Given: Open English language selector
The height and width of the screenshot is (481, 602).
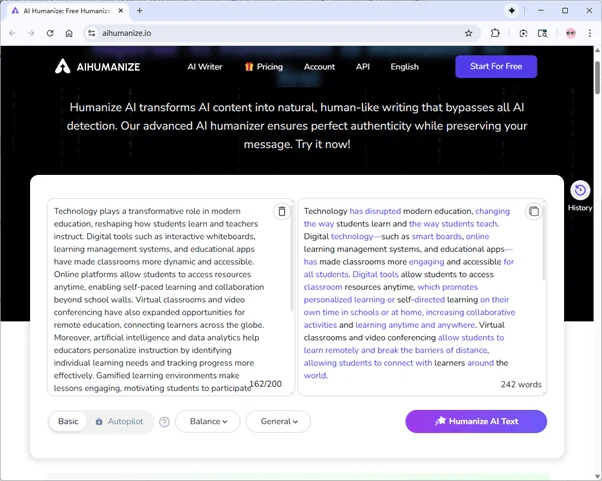Looking at the screenshot, I should point(404,67).
